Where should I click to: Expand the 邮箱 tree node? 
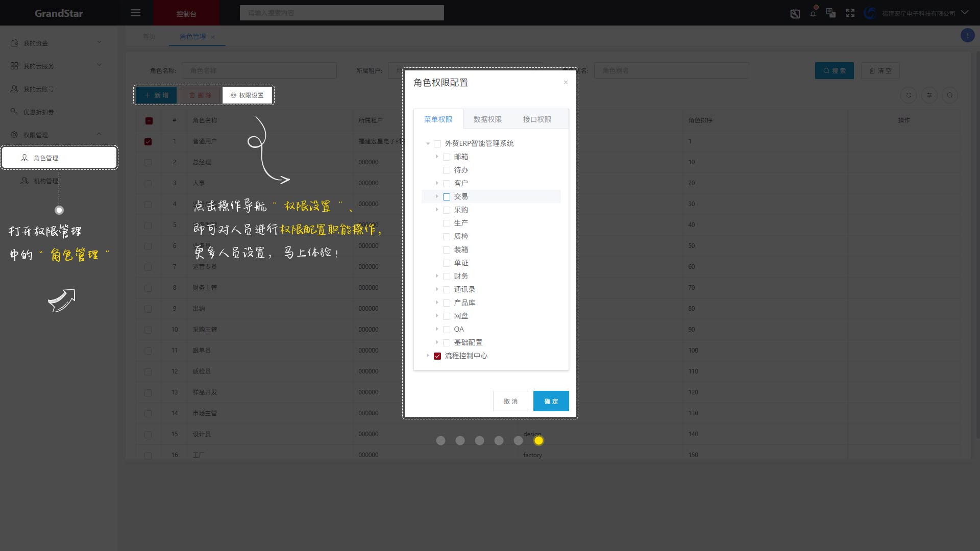point(437,157)
